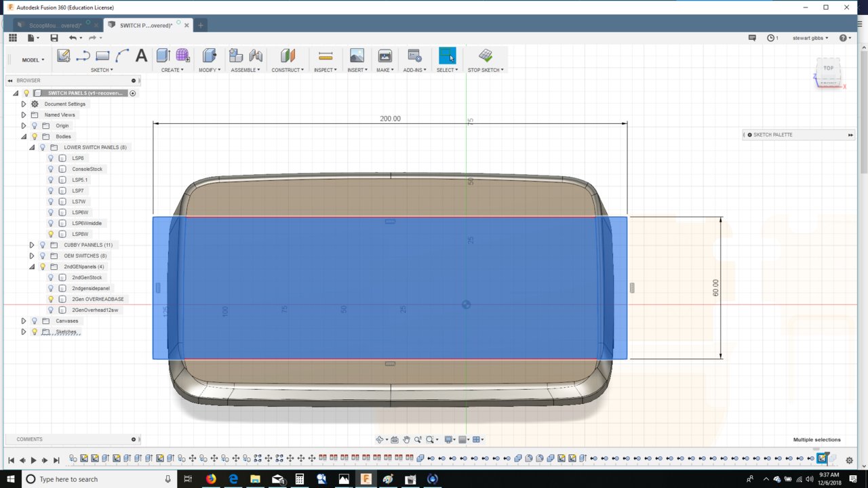Open timeline settings gear

849,460
